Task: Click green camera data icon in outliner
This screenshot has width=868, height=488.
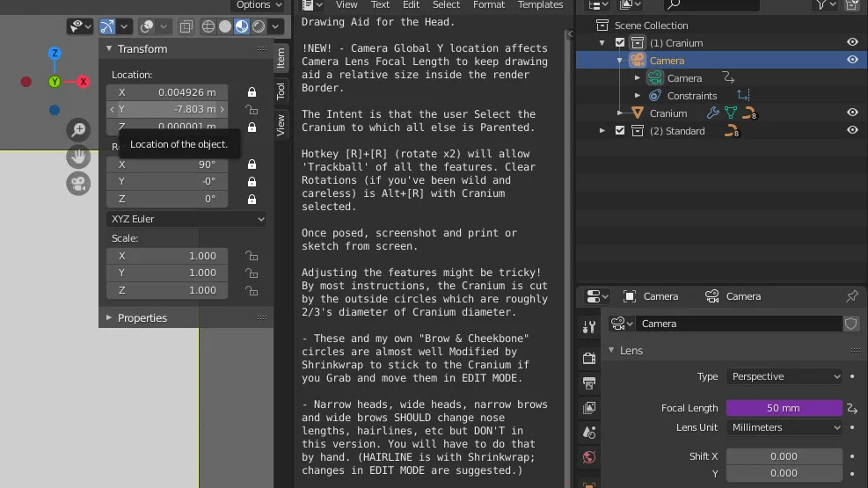Action: tap(655, 78)
